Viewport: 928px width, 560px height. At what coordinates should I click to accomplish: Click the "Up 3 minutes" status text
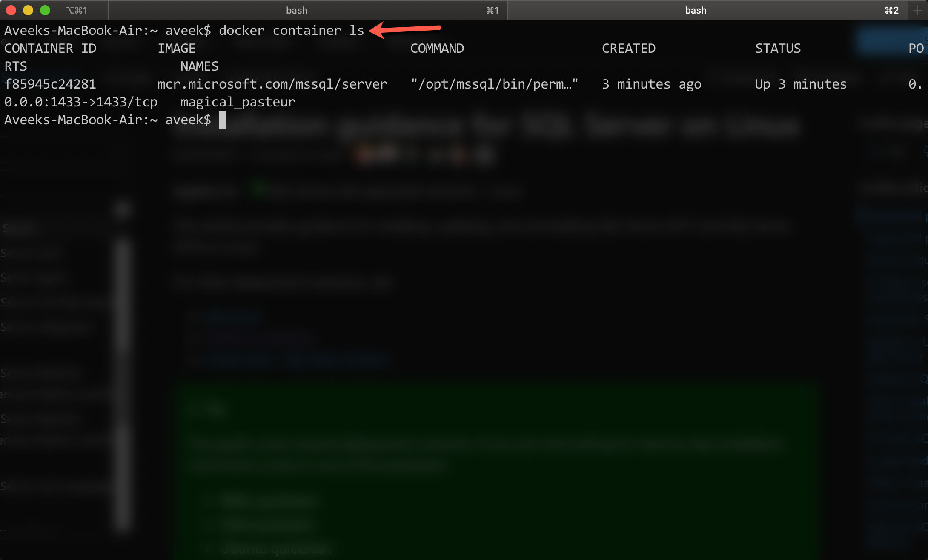(x=800, y=84)
